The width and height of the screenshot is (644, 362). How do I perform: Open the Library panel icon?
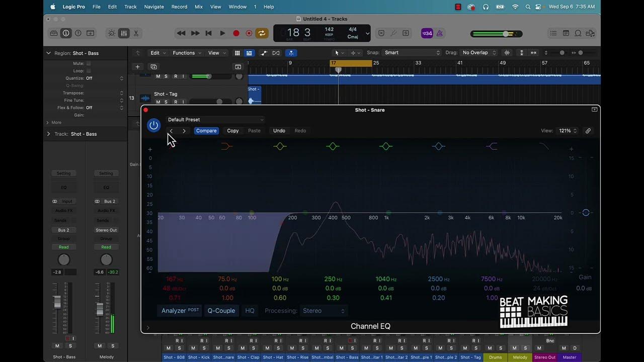click(54, 33)
